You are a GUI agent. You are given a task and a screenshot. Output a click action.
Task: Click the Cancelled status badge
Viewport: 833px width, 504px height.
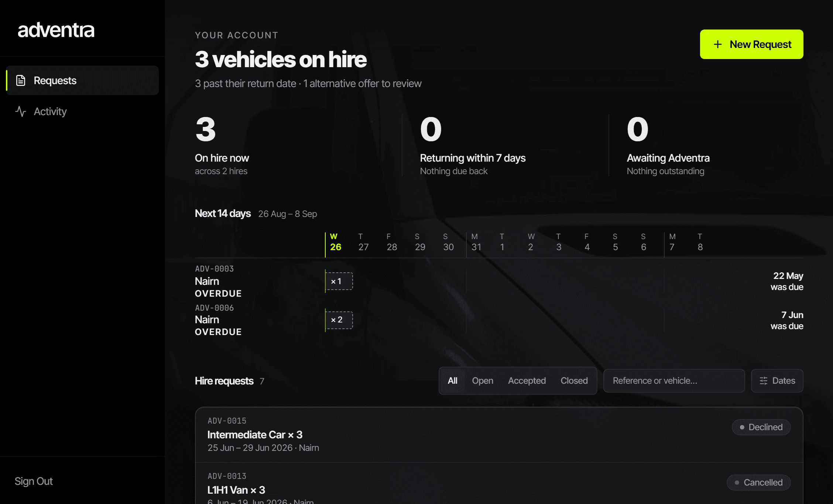(x=758, y=483)
